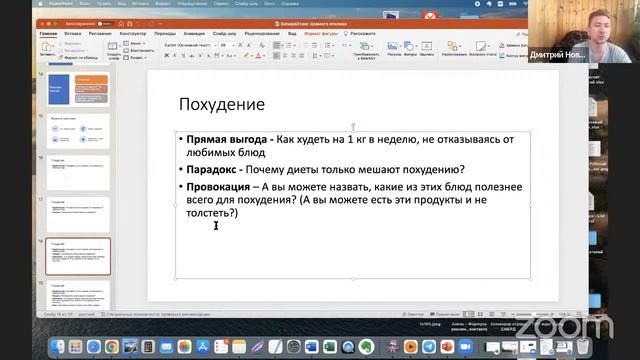Click the Quick Styles (Экспресс-стили) icon
Image resolution: width=640 pixels, height=360 pixels.
point(481,46)
